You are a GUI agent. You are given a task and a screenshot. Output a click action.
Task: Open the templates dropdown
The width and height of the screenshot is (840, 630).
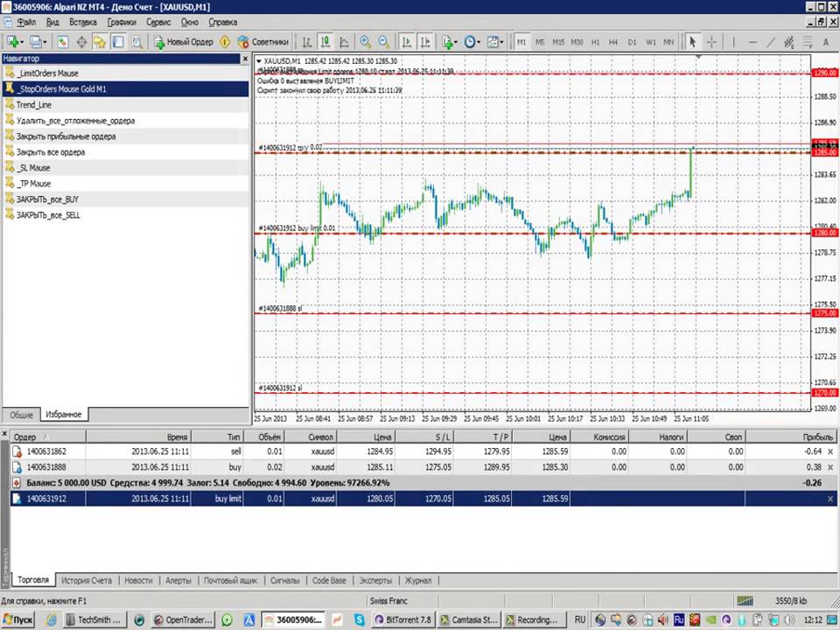(495, 42)
